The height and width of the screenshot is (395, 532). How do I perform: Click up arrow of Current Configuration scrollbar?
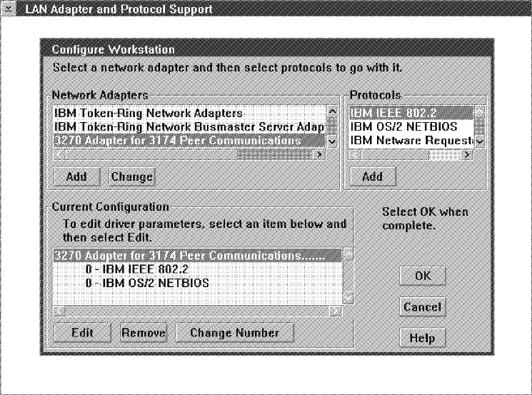pos(348,254)
